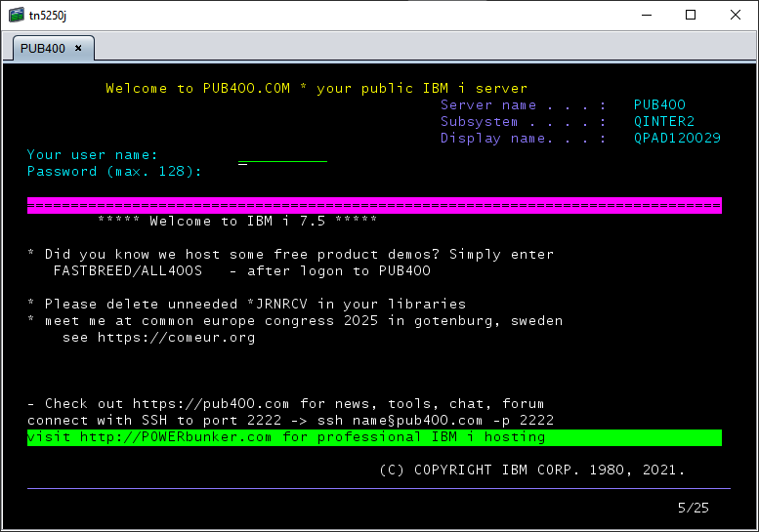Click the 'Please delete unneeded *JRNRCV' line

click(x=246, y=305)
